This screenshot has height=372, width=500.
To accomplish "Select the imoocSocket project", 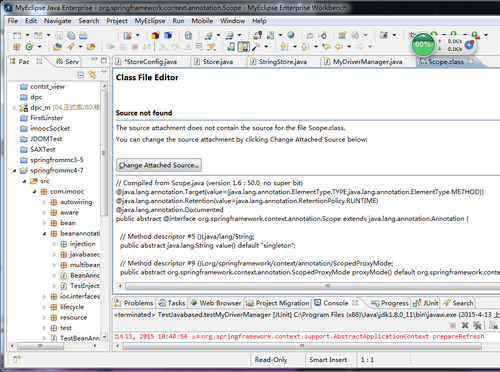I will click(45, 128).
